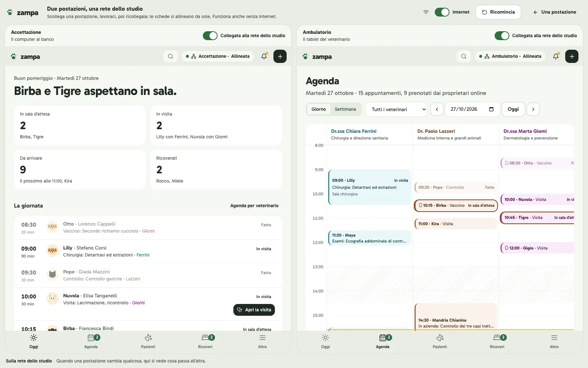Screen dimensions: 588x368
Task: Toggle Accettazione network connection switch
Action: coord(210,36)
